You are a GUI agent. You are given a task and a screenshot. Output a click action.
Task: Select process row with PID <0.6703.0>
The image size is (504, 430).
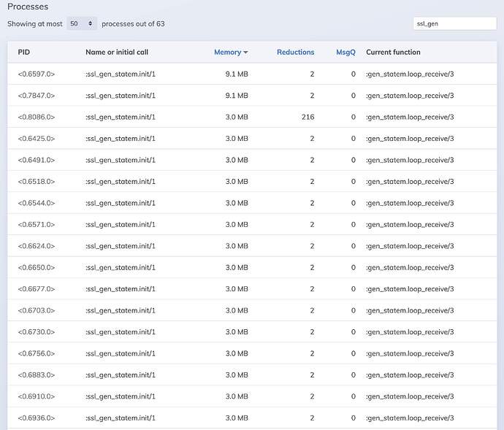tap(252, 311)
